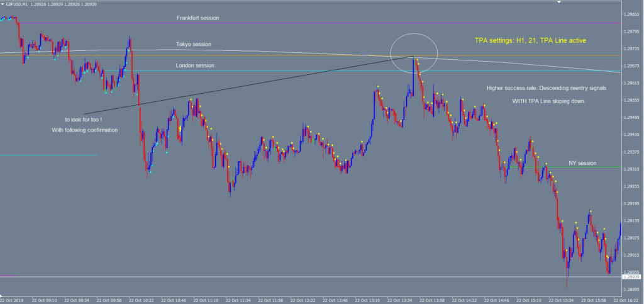Select the 'Higher success rate' annotation text

(546, 88)
